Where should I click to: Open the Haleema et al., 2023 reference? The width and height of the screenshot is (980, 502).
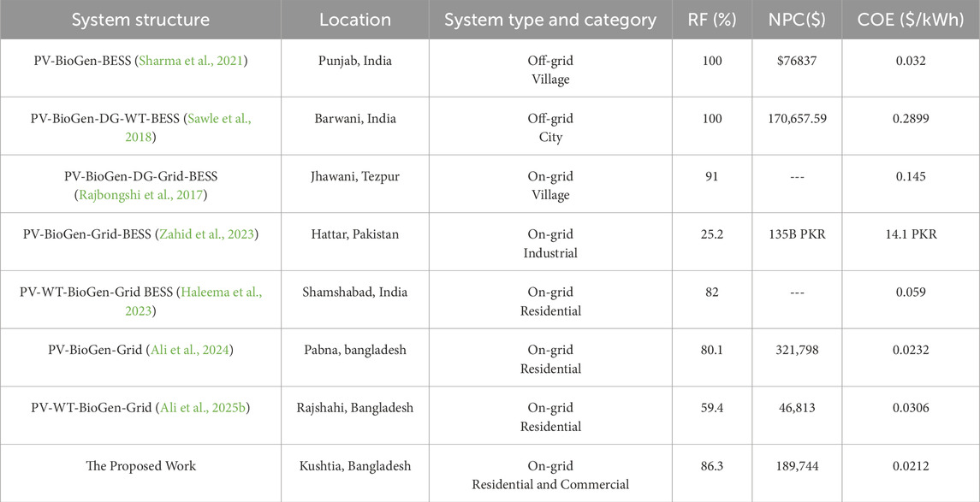coord(219,292)
